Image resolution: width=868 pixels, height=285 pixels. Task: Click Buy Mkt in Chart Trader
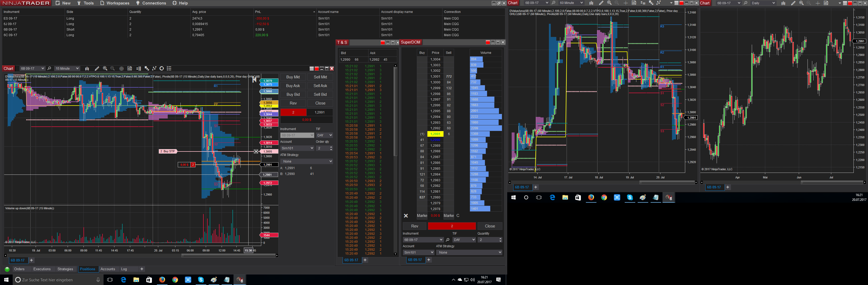point(293,77)
